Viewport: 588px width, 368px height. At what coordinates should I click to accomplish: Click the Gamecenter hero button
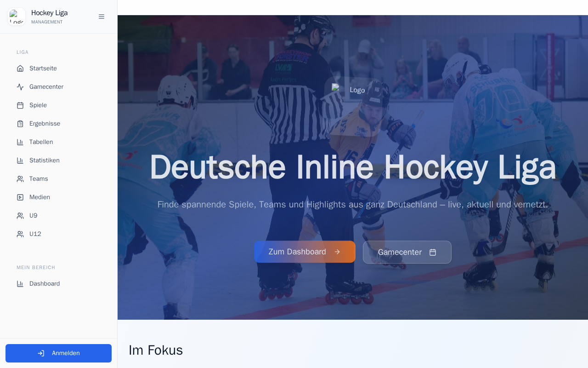coord(407,252)
